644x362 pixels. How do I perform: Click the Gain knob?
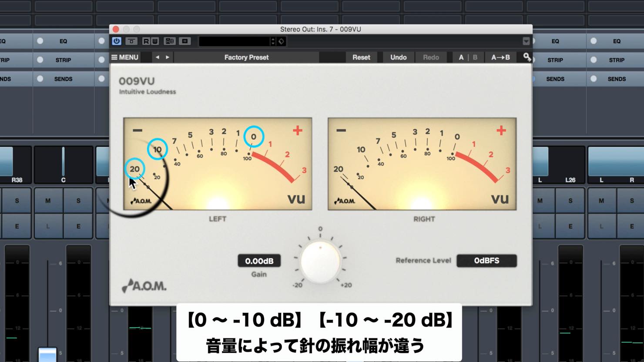pyautogui.click(x=320, y=262)
